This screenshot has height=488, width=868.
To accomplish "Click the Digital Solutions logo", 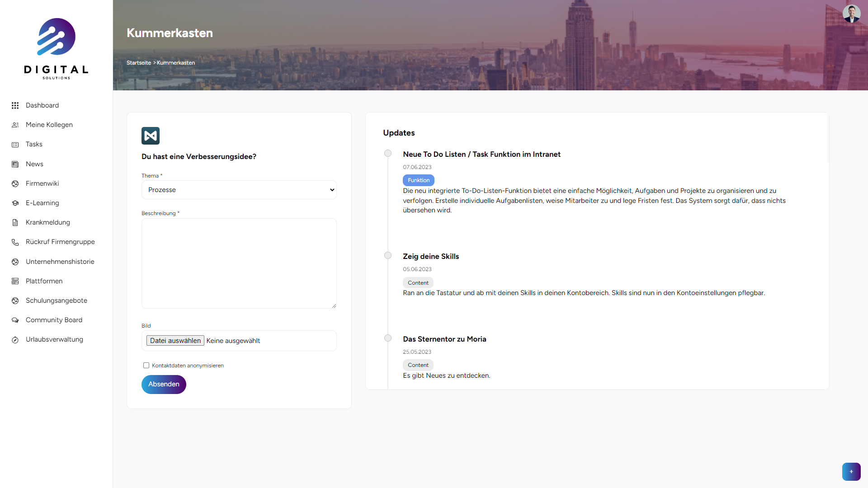I will point(56,49).
